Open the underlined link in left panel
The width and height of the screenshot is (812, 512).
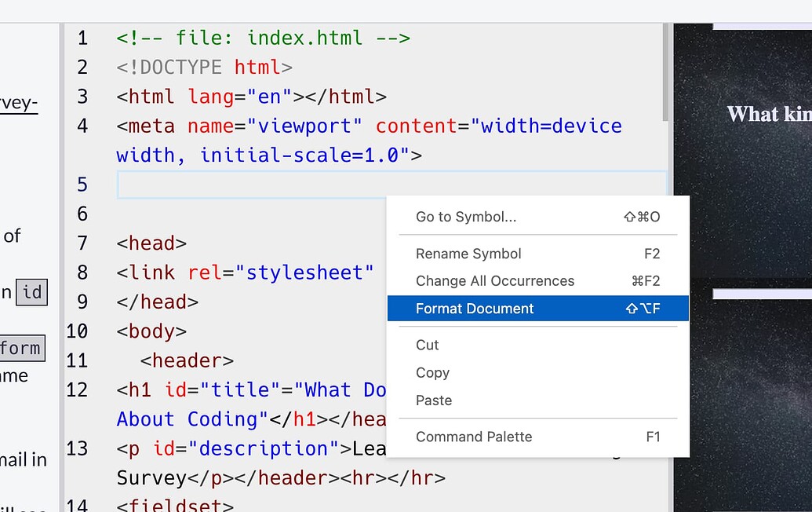pyautogui.click(x=19, y=104)
